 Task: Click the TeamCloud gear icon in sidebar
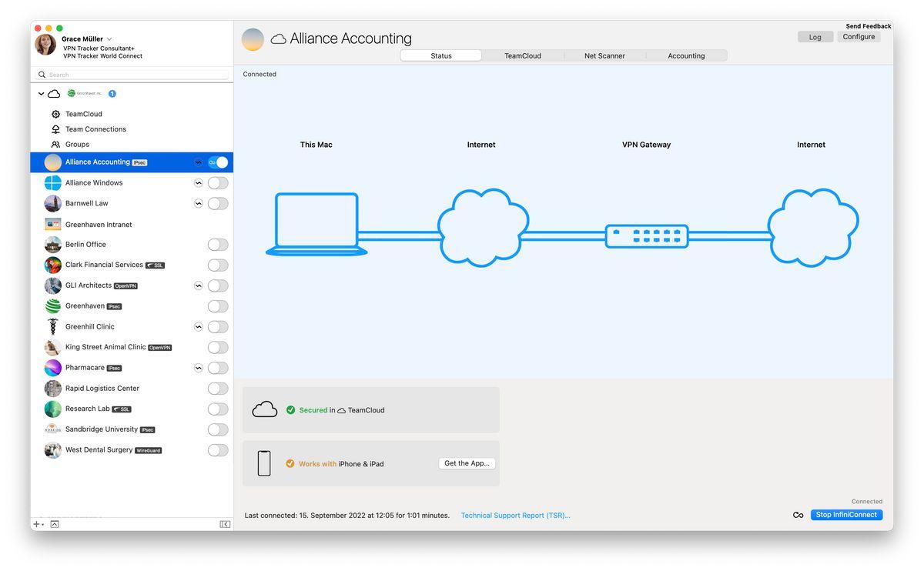pos(55,114)
